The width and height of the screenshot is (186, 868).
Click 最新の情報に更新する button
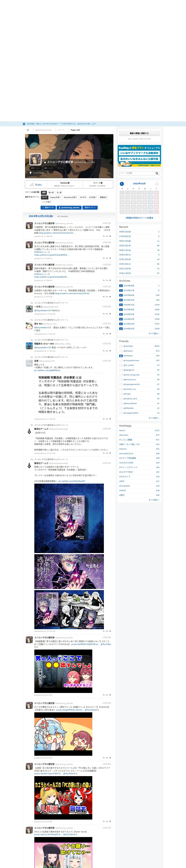(139, 133)
